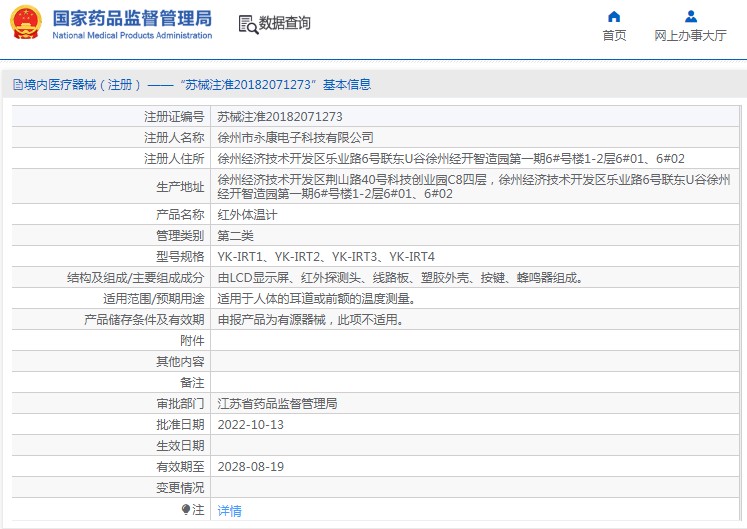Click the document icon beside 境内医疗器械
The image size is (747, 529).
(x=18, y=85)
